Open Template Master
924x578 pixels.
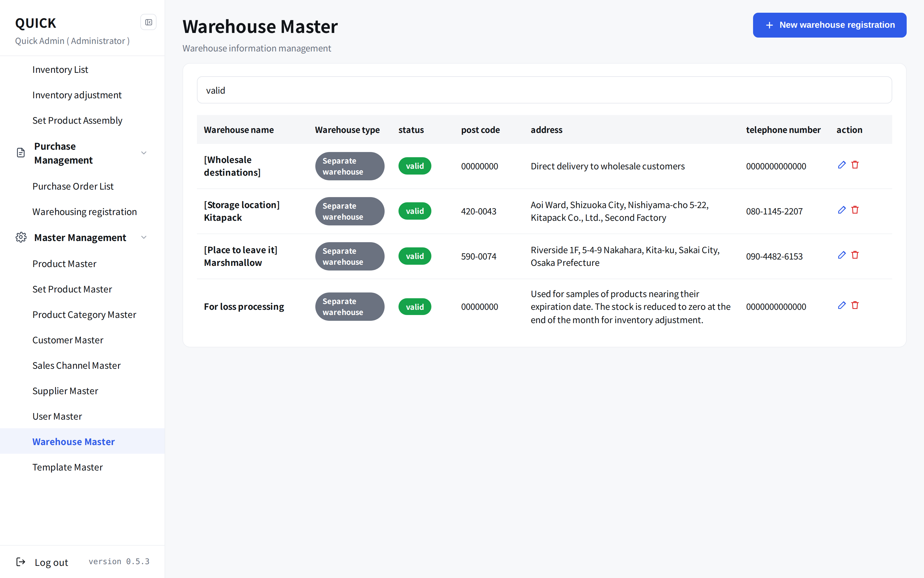pos(68,467)
